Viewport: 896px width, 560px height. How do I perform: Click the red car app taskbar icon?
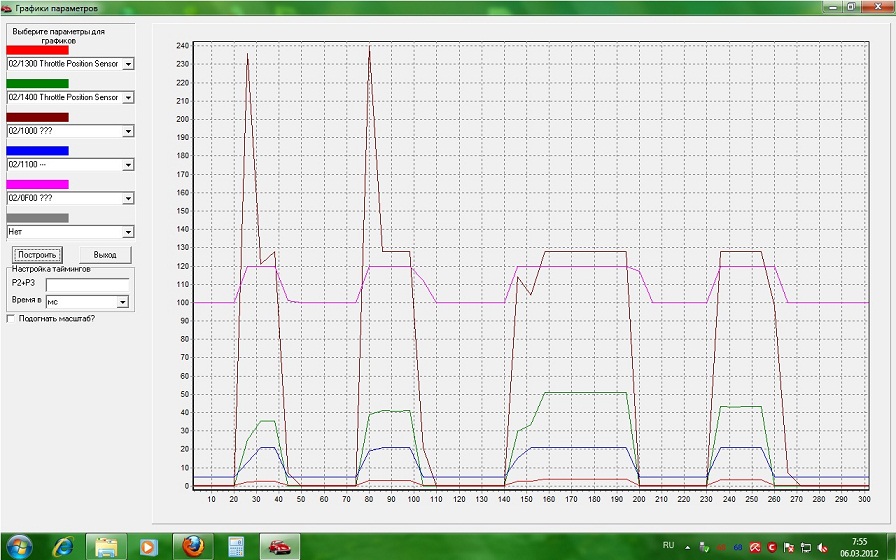[280, 546]
